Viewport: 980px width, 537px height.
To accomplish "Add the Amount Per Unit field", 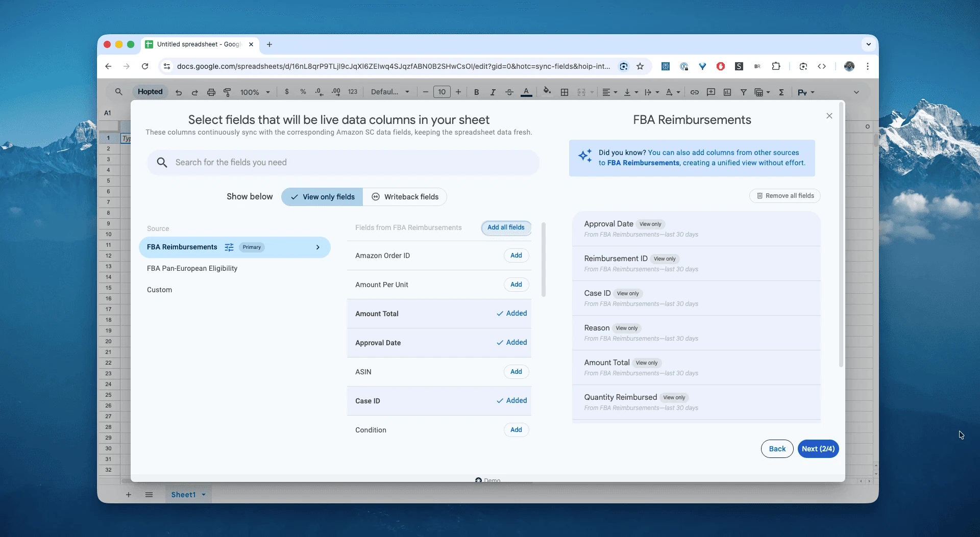I will (x=516, y=285).
